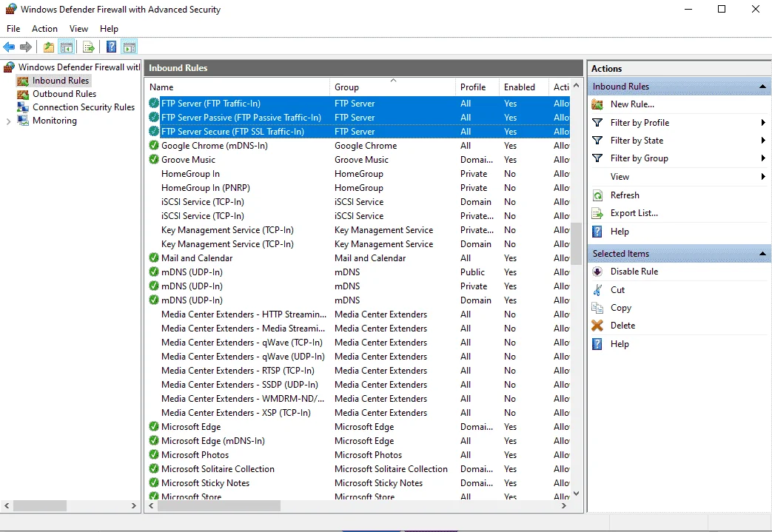
Task: Click the Copy icon in Selected Items
Action: pyautogui.click(x=597, y=308)
